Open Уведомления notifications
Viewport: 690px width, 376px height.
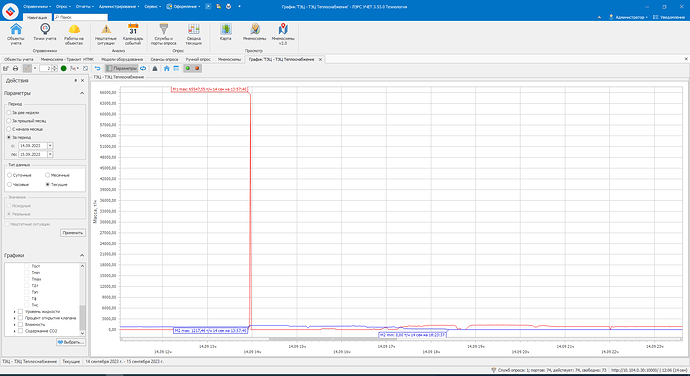668,17
